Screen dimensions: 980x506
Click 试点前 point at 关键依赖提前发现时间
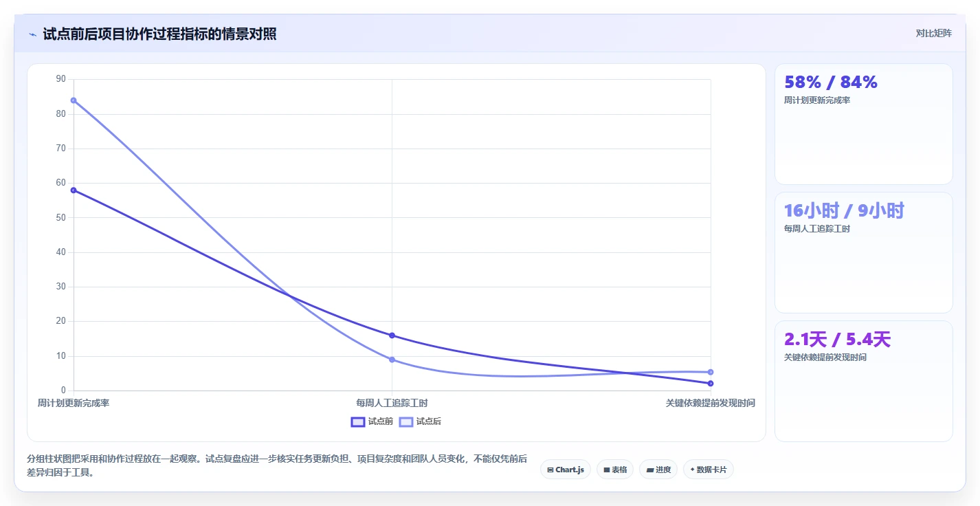pos(711,384)
